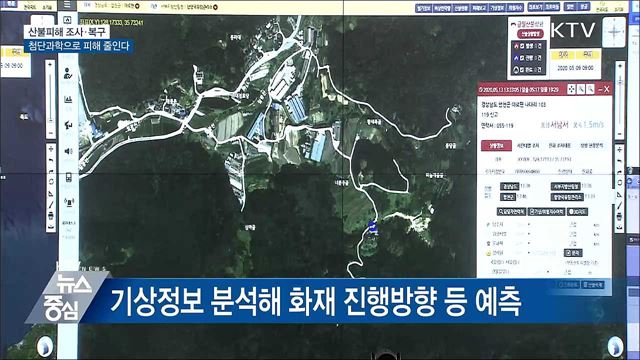Click the date text 2020.05.09 09:00
Viewport: 640px width, 360px height.
(575, 68)
